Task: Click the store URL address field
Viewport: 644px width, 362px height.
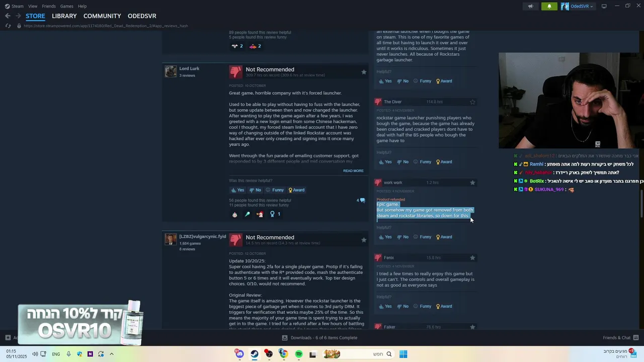Action: 106,26
